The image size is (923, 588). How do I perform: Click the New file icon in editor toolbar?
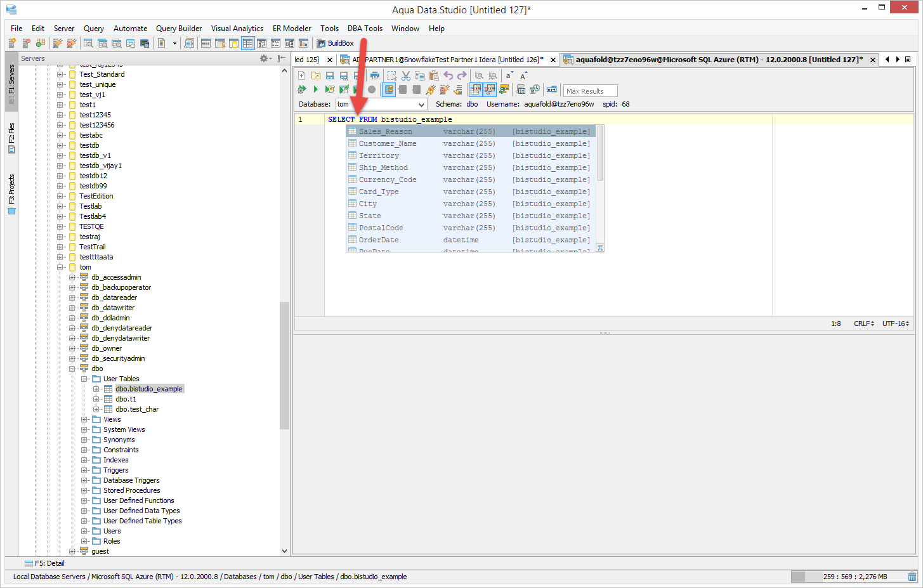click(302, 75)
